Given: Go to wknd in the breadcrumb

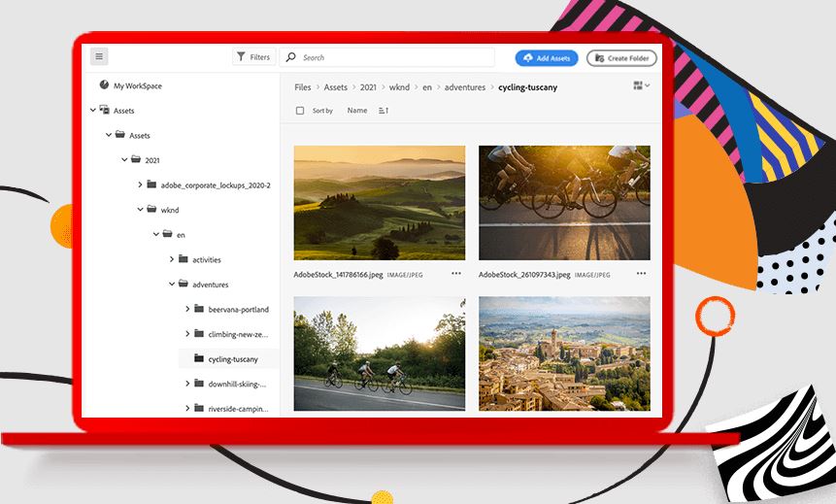Looking at the screenshot, I should pyautogui.click(x=397, y=87).
